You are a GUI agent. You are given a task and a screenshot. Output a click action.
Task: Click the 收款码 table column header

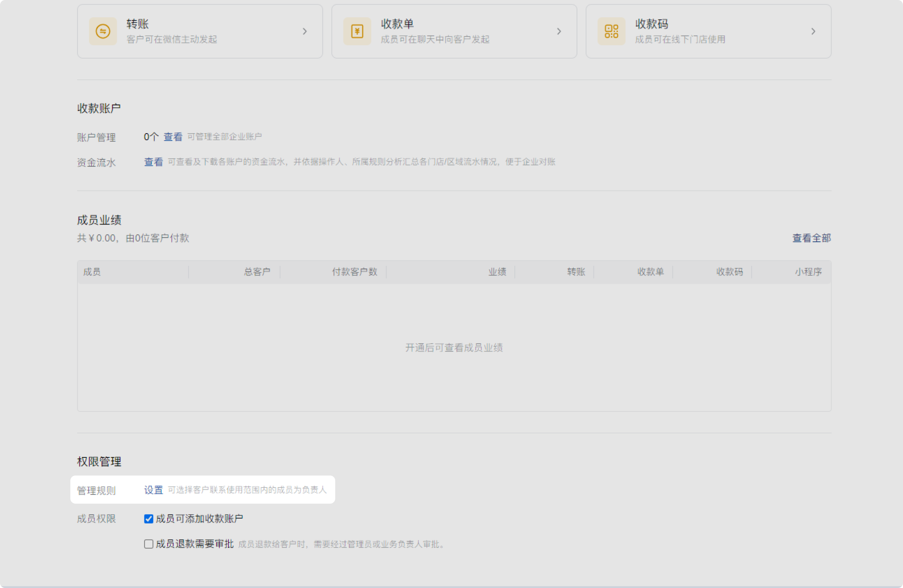click(x=729, y=272)
